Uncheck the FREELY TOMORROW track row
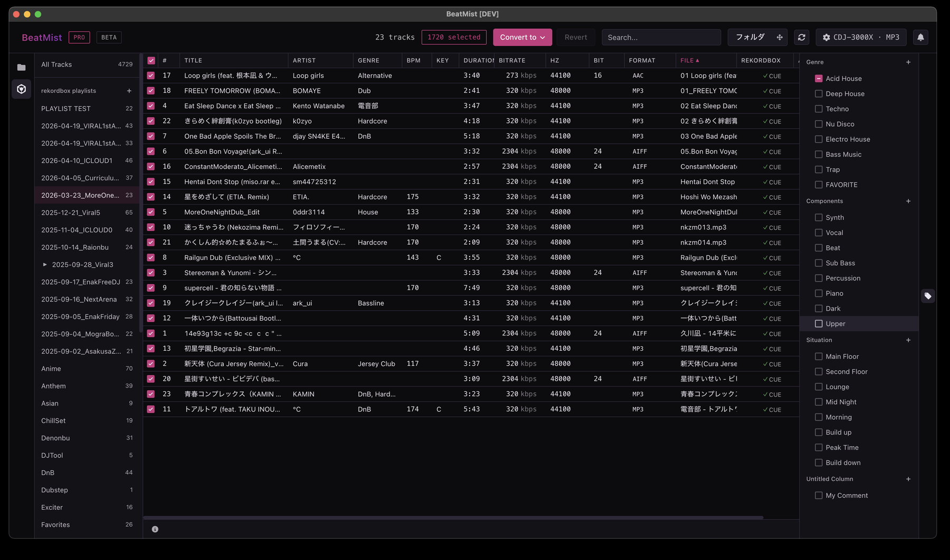Viewport: 950px width, 560px height. [x=151, y=91]
